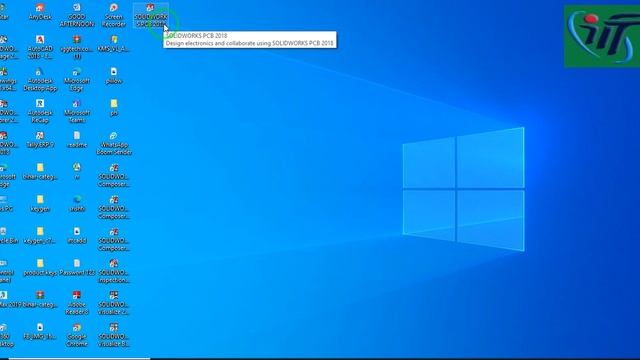The height and width of the screenshot is (360, 640).
Task: Select the Recycle Bin icon
Action: (7, 236)
